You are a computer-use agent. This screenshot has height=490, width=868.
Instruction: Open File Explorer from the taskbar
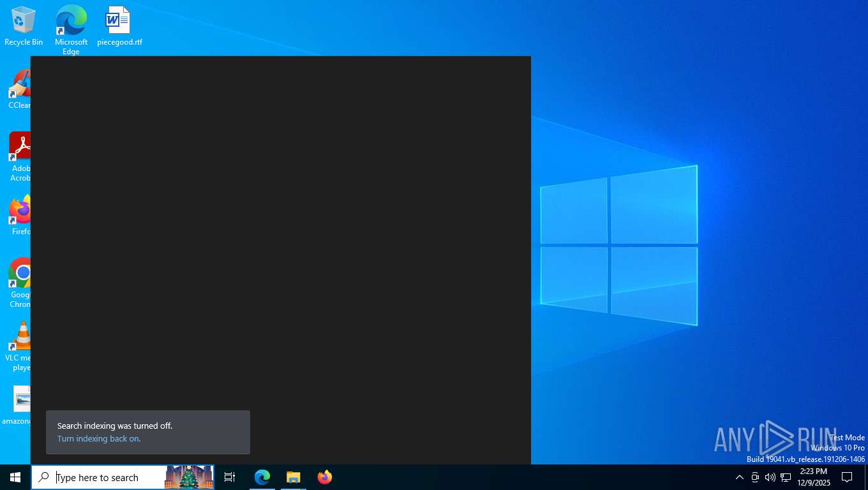tap(294, 477)
